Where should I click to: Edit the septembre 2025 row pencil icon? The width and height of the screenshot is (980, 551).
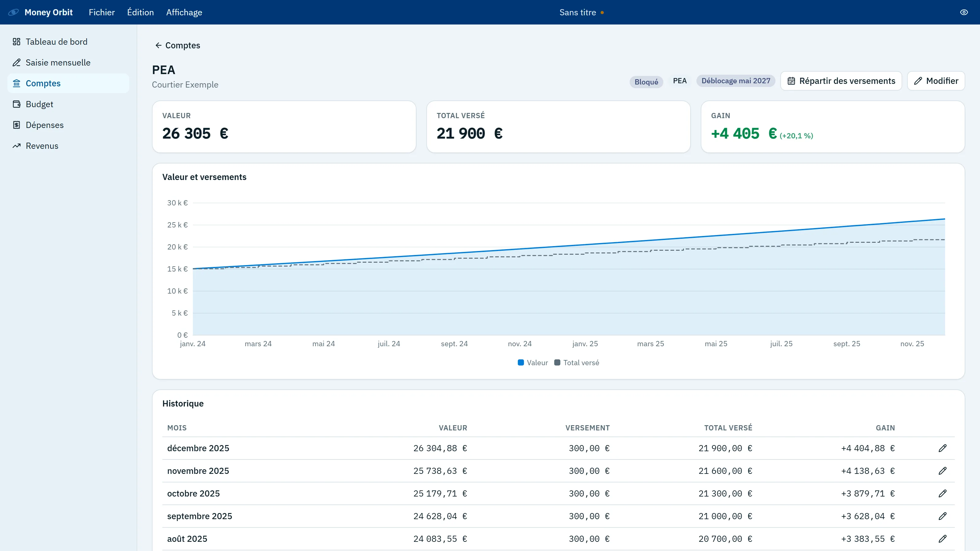tap(942, 516)
